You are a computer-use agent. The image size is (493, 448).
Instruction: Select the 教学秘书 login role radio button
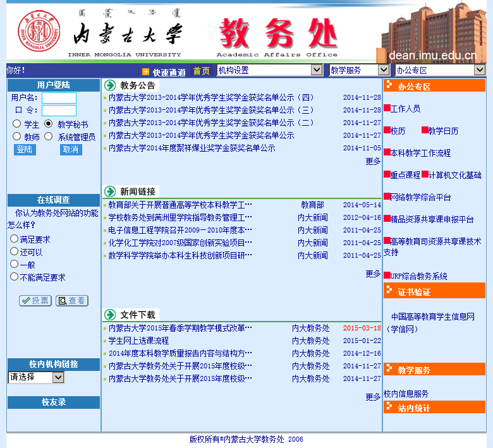point(49,124)
